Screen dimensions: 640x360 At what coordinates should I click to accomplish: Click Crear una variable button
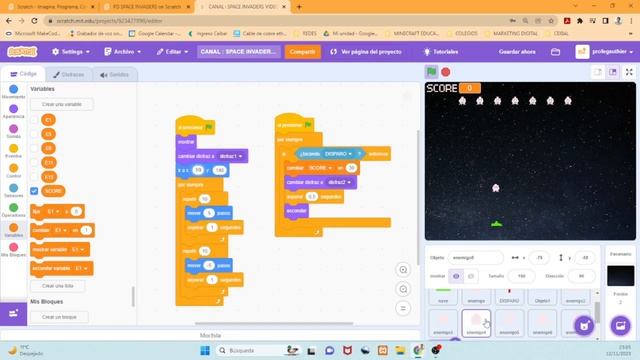click(x=62, y=104)
